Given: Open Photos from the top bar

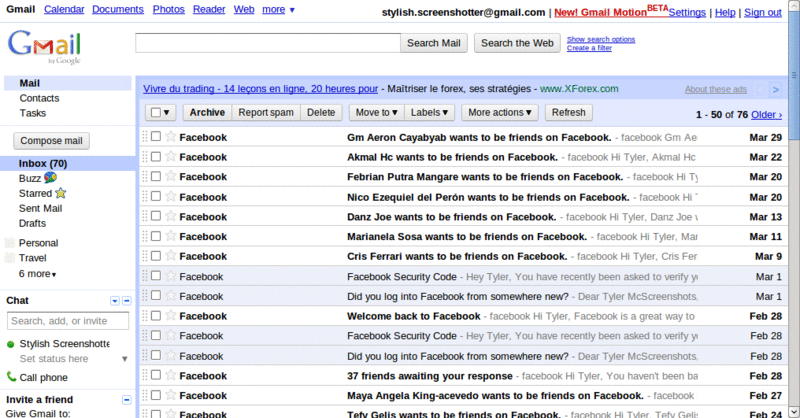Looking at the screenshot, I should click(x=168, y=9).
